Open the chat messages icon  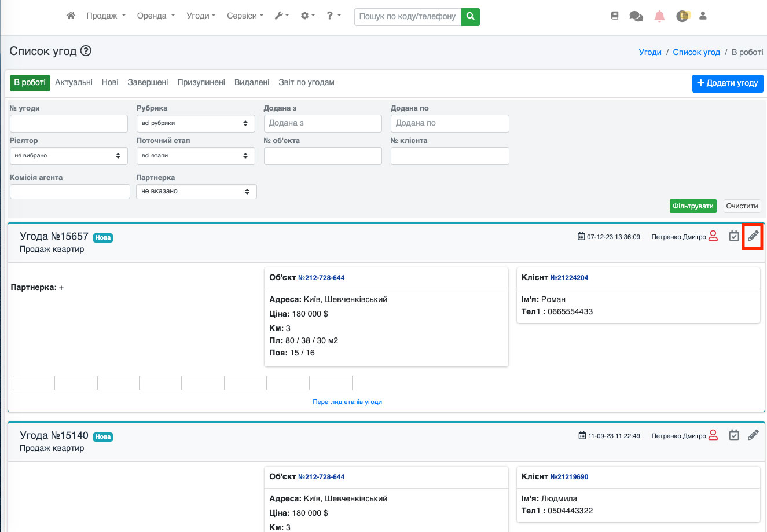[636, 16]
